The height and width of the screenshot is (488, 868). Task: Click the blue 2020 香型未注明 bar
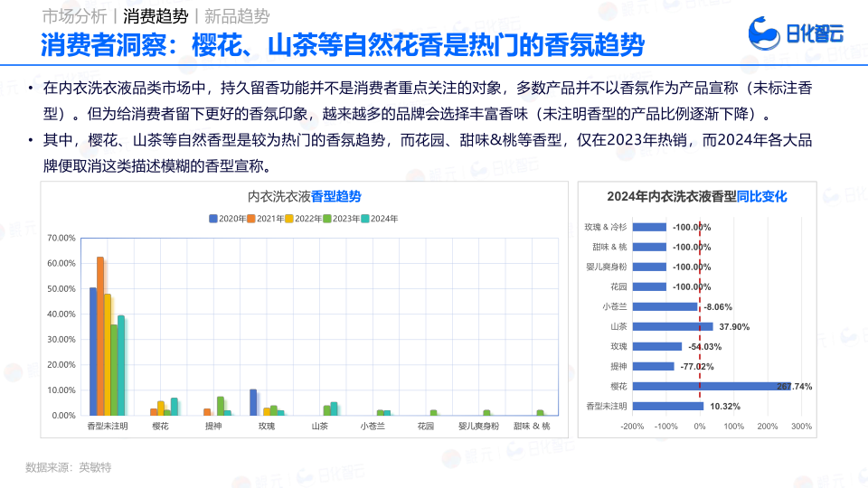(x=93, y=352)
